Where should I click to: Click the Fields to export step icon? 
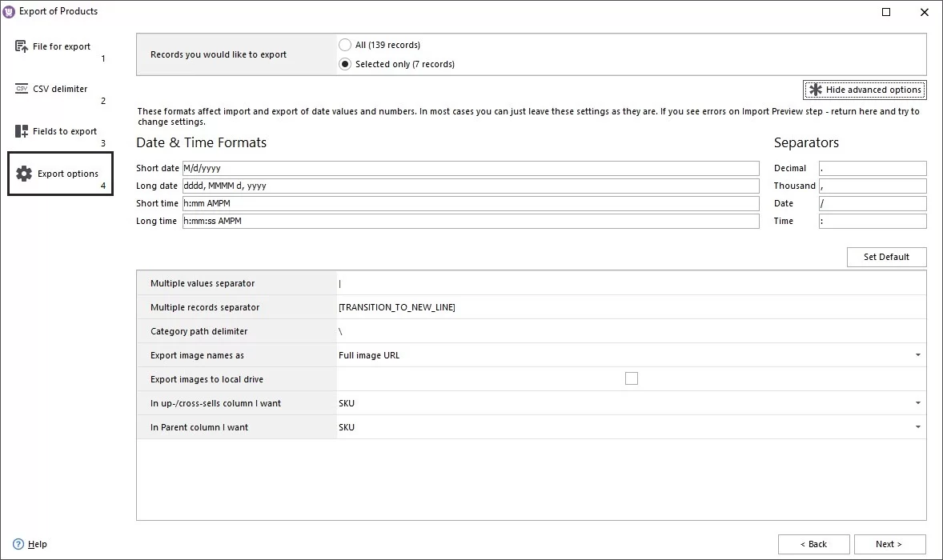[x=20, y=130]
